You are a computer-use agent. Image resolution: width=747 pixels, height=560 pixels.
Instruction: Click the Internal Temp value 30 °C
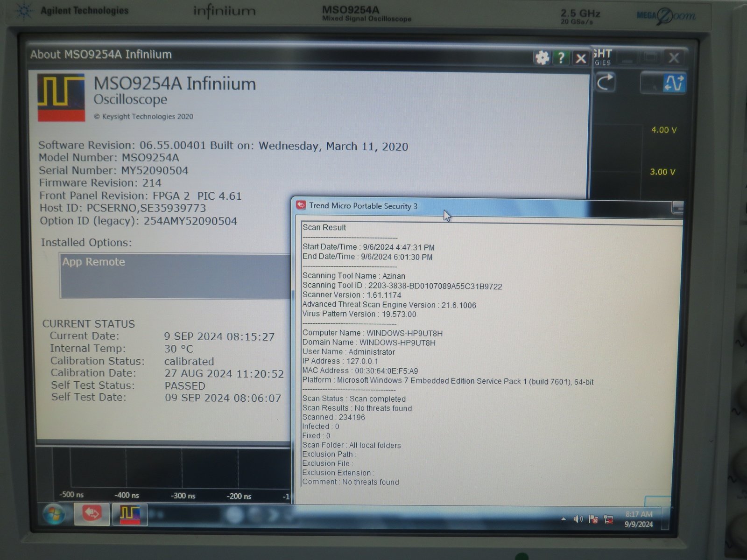(x=178, y=349)
